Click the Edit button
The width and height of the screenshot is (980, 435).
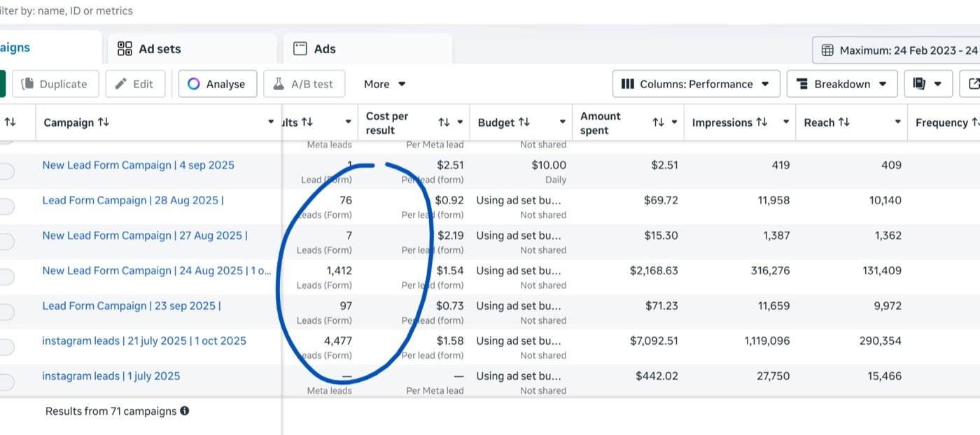[x=134, y=84]
